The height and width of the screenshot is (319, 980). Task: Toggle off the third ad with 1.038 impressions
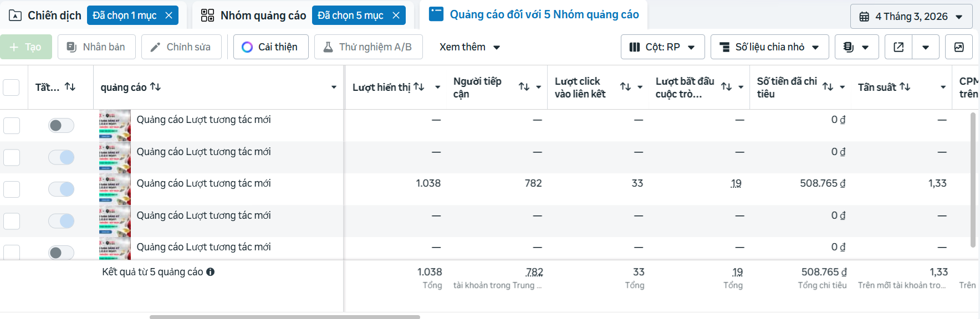(61, 189)
